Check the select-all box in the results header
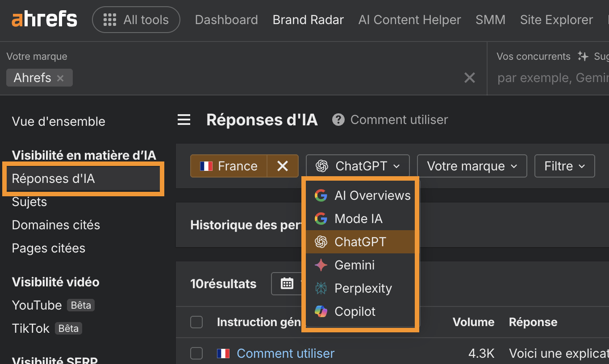This screenshot has height=364, width=609. click(x=196, y=322)
